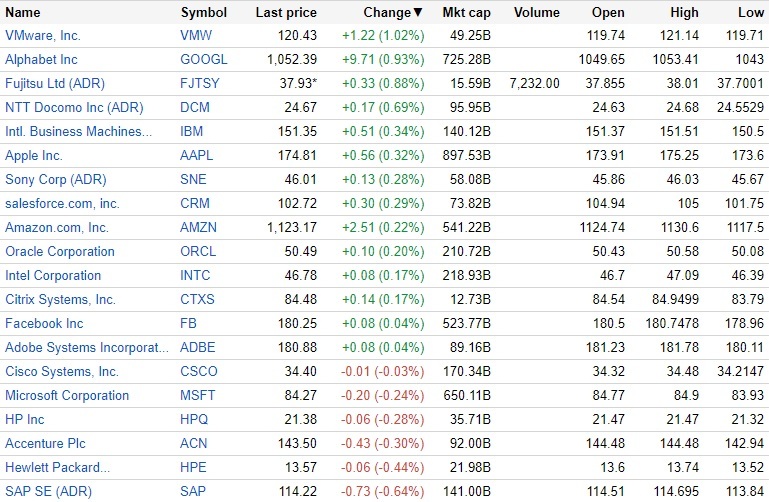This screenshot has width=769, height=502.
Task: Sort by High column header
Action: coord(685,13)
